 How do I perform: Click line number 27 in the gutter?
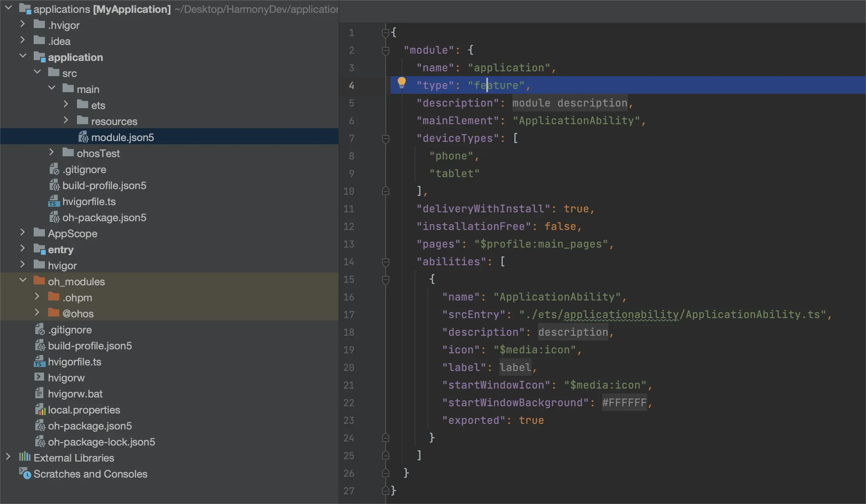coord(349,491)
